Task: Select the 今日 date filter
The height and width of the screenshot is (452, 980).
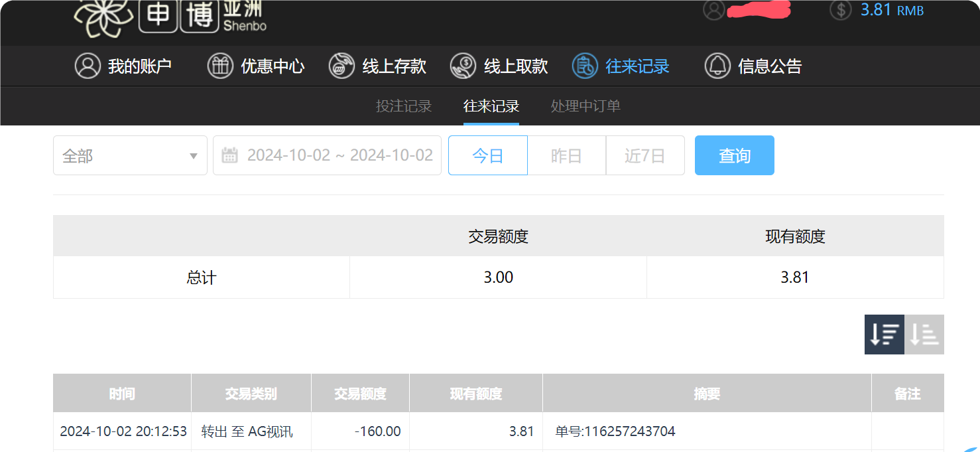Action: [487, 155]
